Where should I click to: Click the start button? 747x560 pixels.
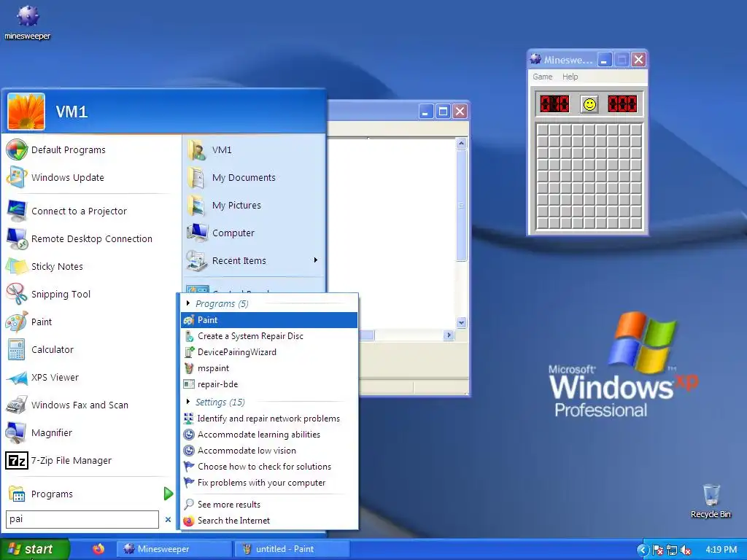(x=34, y=549)
